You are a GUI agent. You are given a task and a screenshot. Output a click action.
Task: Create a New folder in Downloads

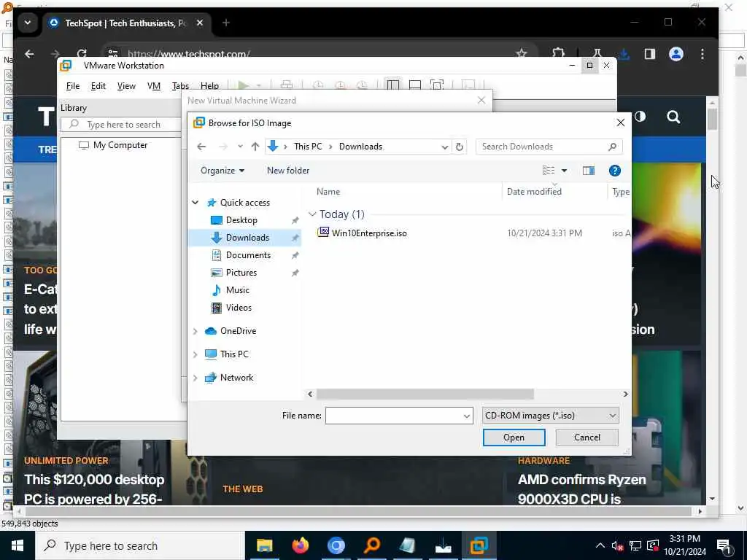click(x=287, y=171)
